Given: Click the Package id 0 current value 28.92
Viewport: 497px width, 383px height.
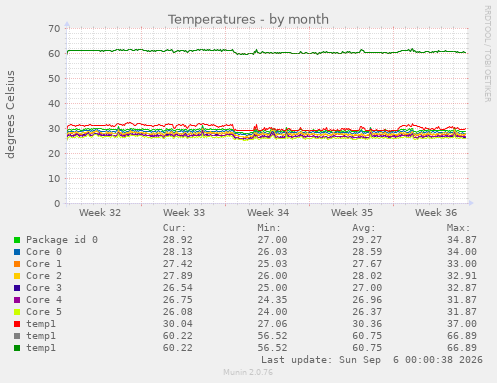Looking at the screenshot, I should point(178,240).
